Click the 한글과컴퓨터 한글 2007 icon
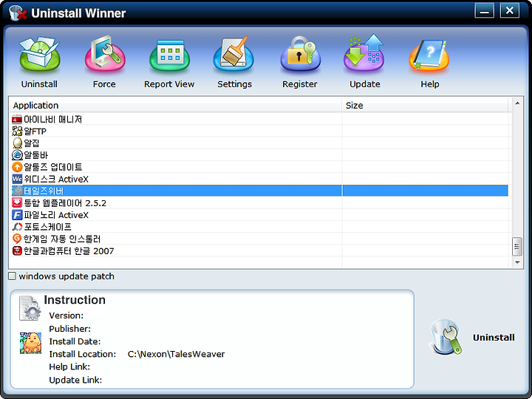Image resolution: width=532 pixels, height=399 pixels. (17, 250)
